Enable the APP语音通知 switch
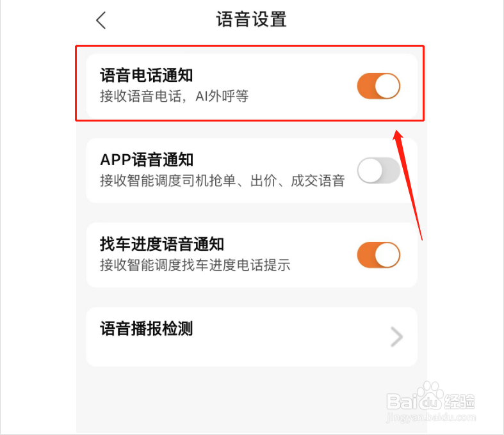Viewport: 504px width, 435px height. (378, 170)
